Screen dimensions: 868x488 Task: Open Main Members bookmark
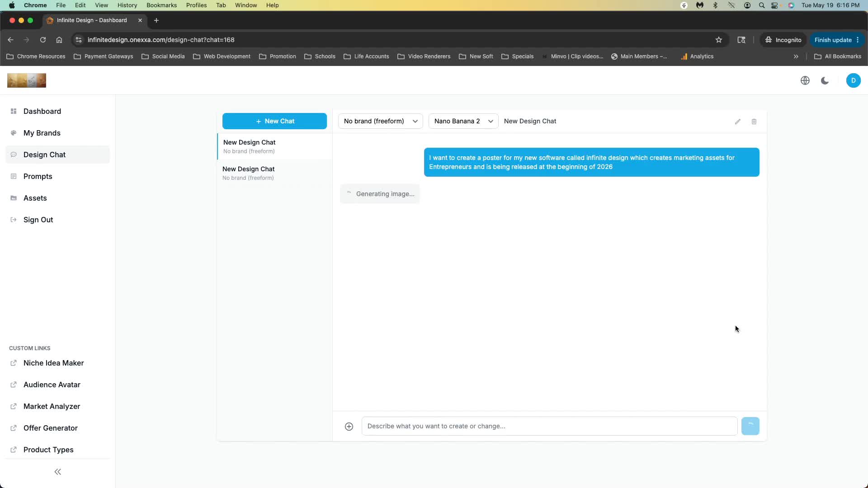(639, 56)
